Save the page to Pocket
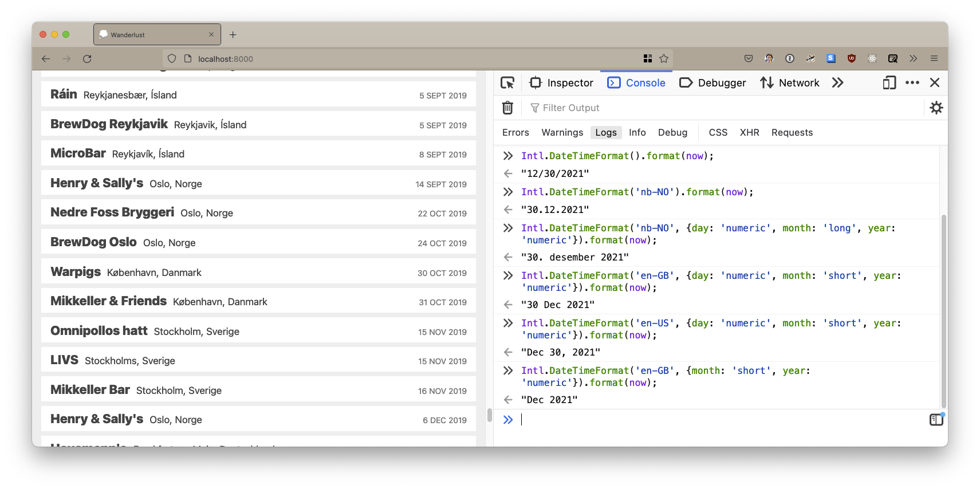 click(749, 58)
